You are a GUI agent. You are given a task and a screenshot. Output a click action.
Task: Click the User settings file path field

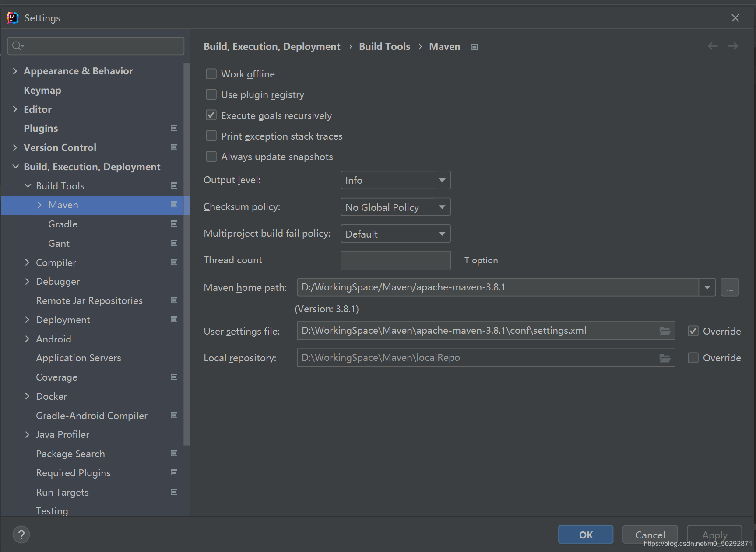click(486, 331)
